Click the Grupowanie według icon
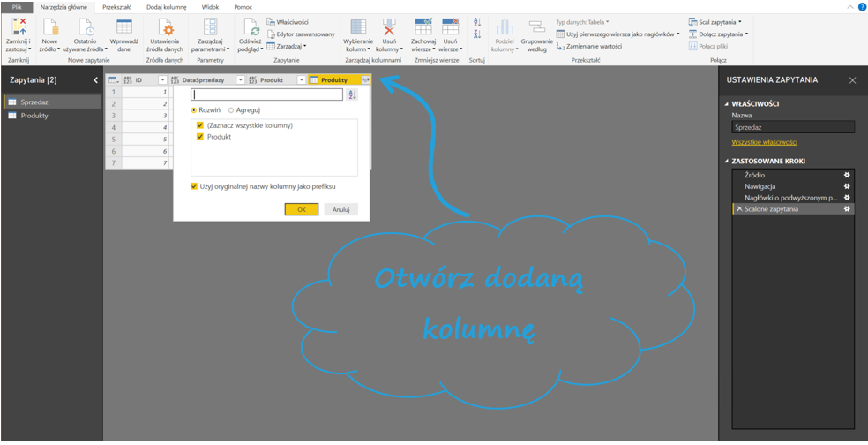The image size is (868, 445). point(536,26)
